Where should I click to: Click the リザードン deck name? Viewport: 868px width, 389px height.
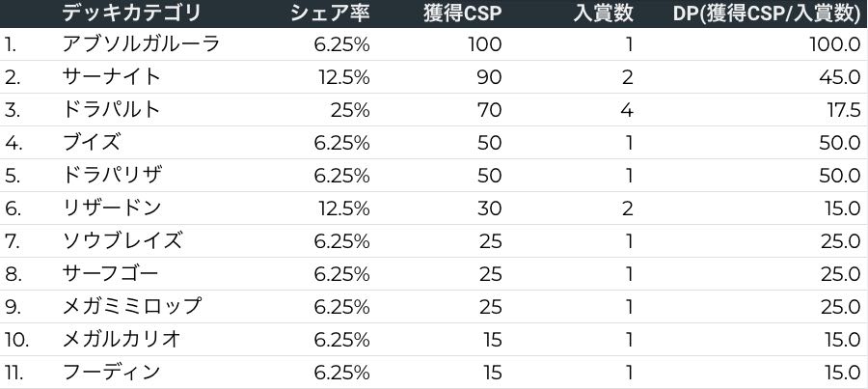(x=110, y=208)
